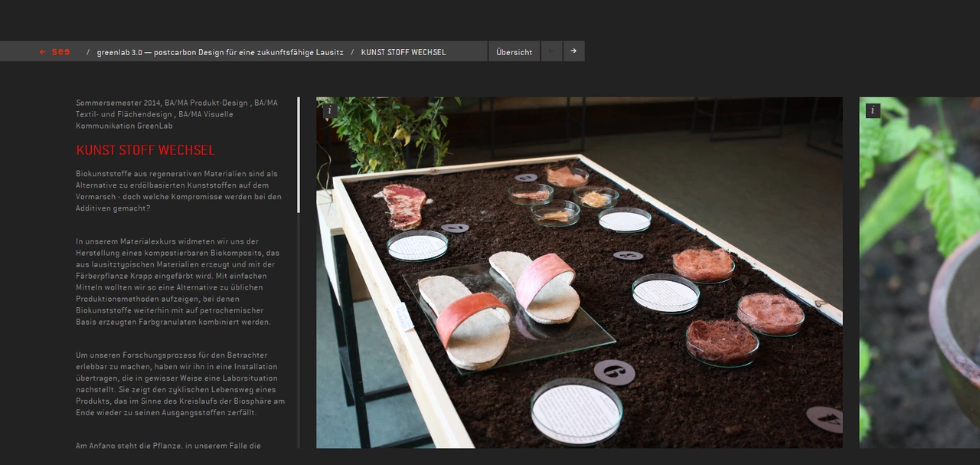Screen dimensions: 980x465
Task: Click the red KUNST STOFF WECHSEL heading
Action: tap(145, 150)
